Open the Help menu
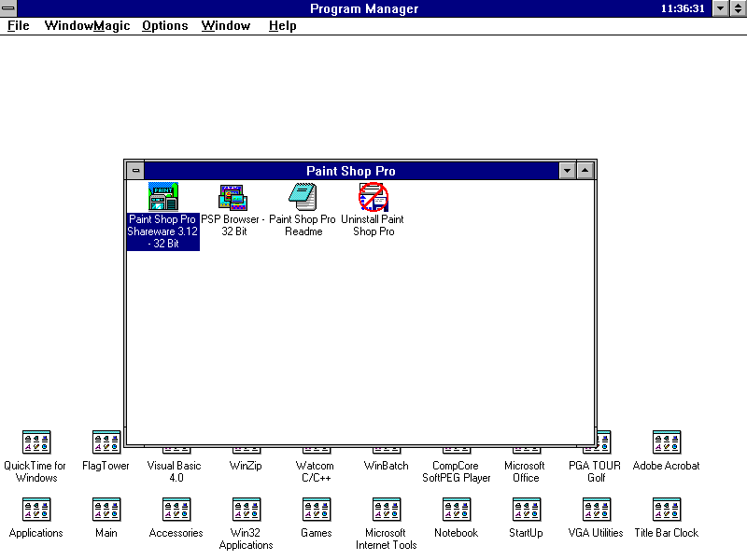 (x=282, y=26)
